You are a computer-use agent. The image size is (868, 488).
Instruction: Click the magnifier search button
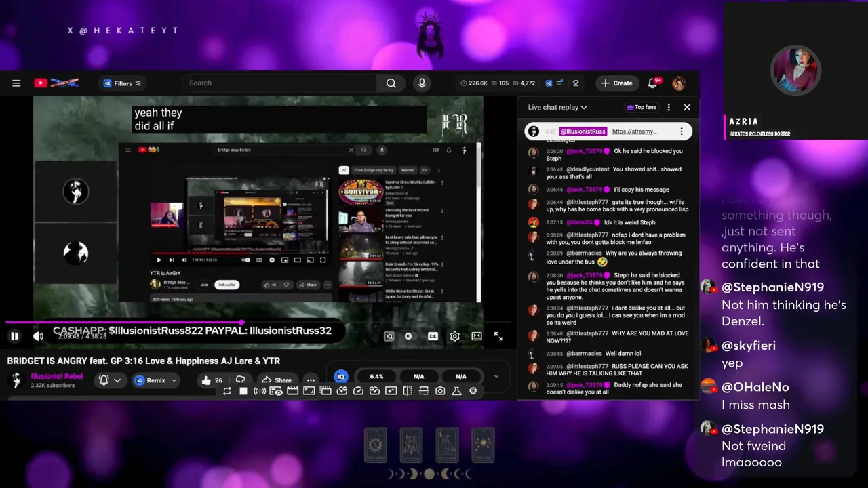tap(391, 83)
